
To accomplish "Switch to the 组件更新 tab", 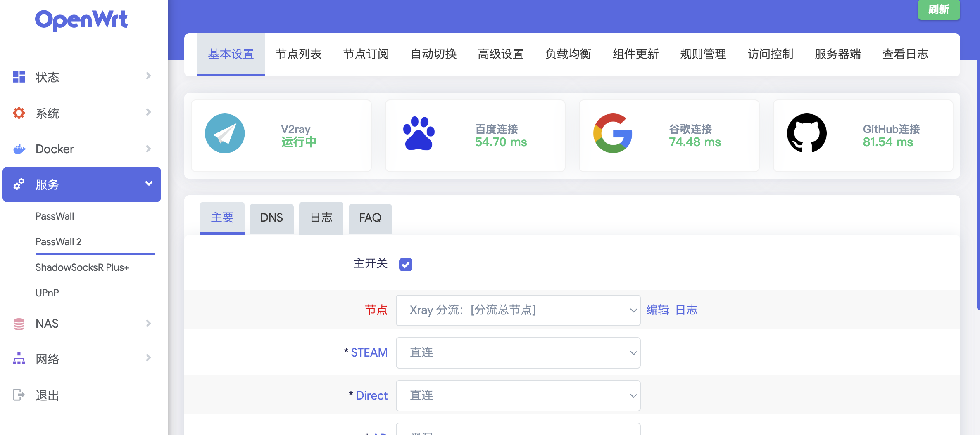I will click(635, 54).
